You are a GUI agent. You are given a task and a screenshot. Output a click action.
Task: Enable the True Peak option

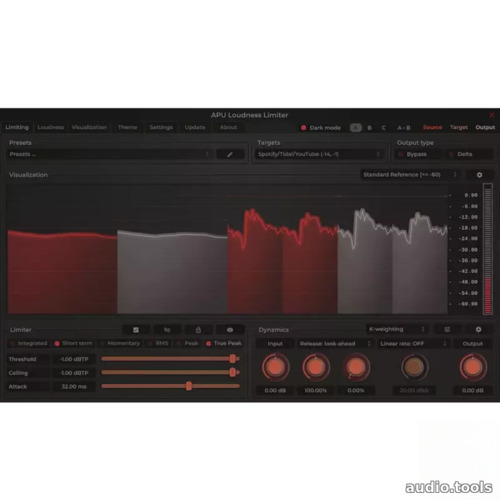click(x=224, y=343)
